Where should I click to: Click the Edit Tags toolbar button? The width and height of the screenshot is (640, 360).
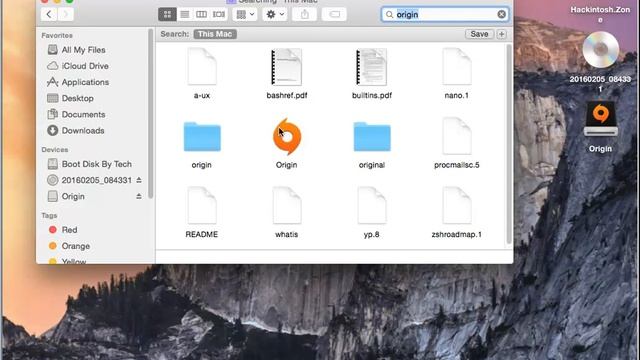click(x=334, y=14)
